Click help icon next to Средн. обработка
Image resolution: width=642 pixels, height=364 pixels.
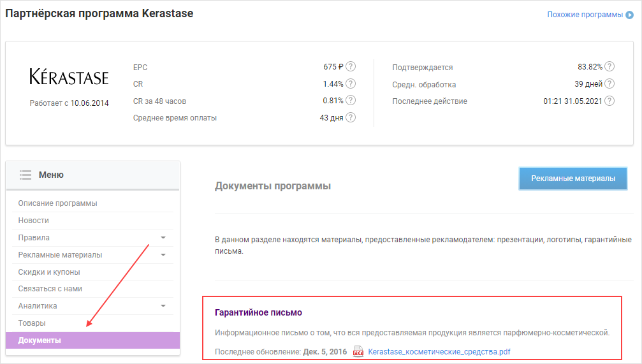[x=610, y=84]
